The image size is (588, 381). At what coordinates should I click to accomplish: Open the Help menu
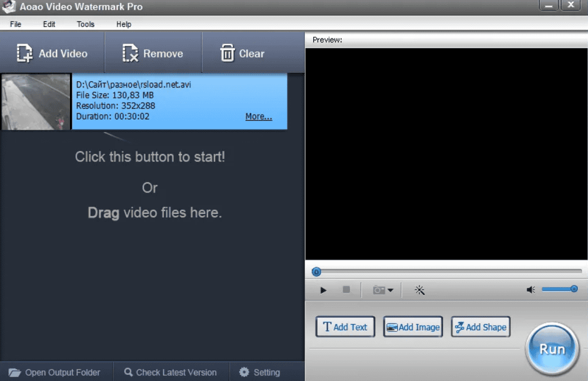(x=124, y=24)
